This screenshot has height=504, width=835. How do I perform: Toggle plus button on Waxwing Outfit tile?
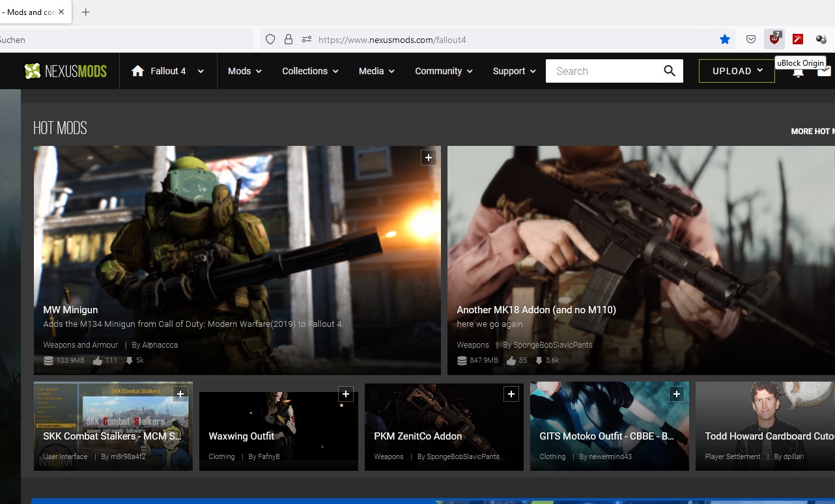tap(346, 394)
